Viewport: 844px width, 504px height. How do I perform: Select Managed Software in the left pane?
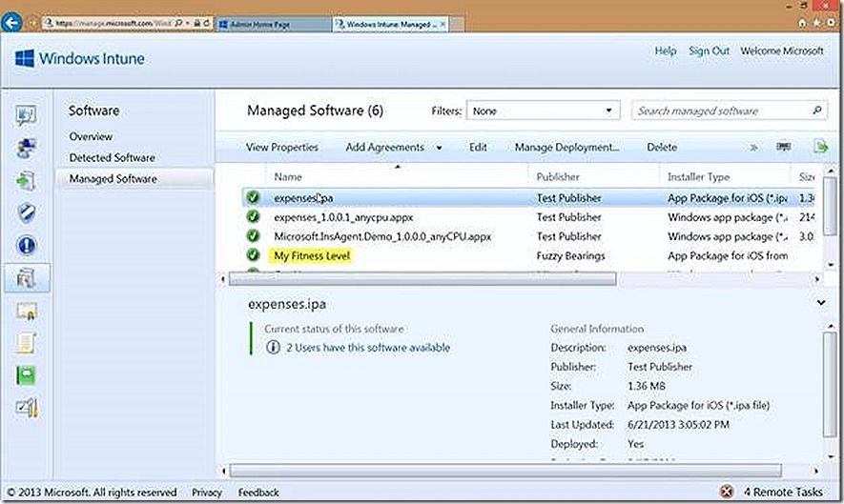pos(134,178)
